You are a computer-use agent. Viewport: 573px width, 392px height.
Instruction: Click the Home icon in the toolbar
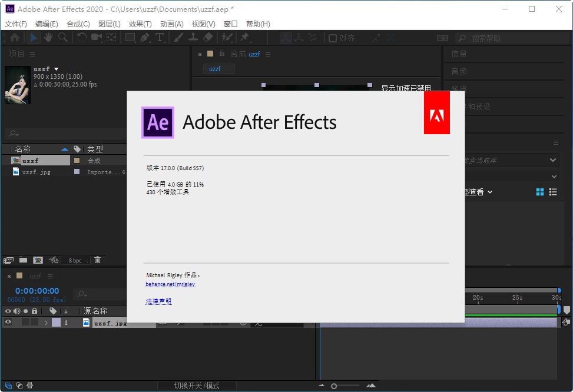pos(16,38)
